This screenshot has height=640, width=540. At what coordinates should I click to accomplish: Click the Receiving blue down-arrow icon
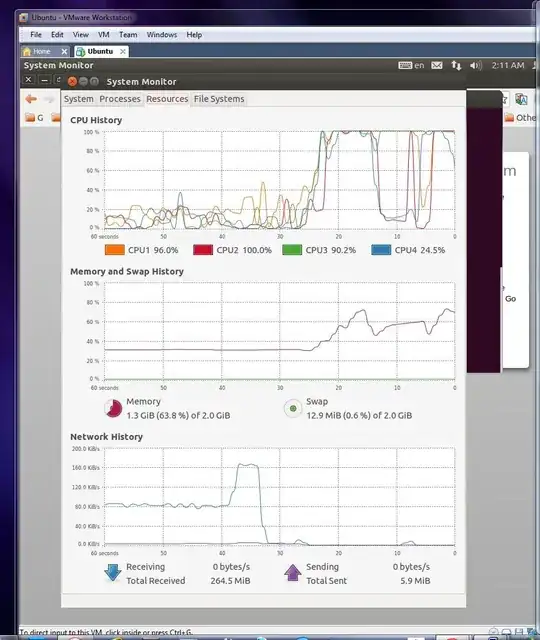pyautogui.click(x=113, y=573)
